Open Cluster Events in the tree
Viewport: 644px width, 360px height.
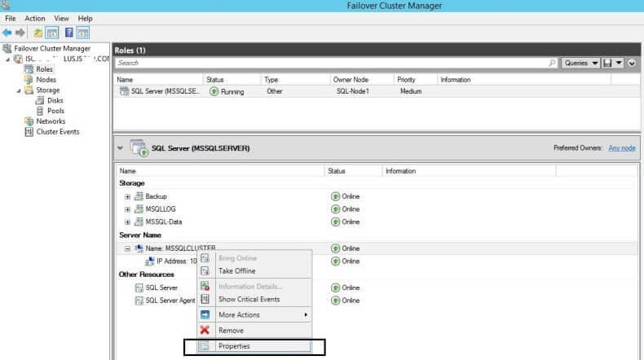(x=57, y=132)
